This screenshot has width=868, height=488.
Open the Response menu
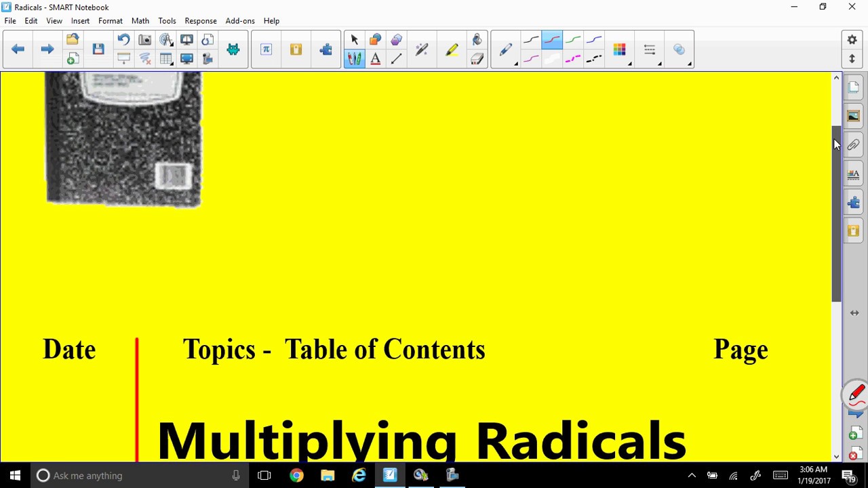(201, 21)
